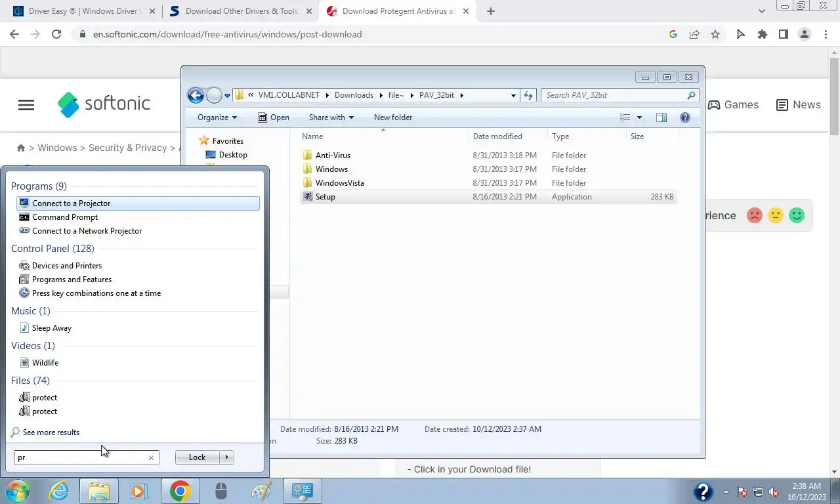Switch to Chrome on the taskbar
The image size is (840, 504).
[x=180, y=491]
